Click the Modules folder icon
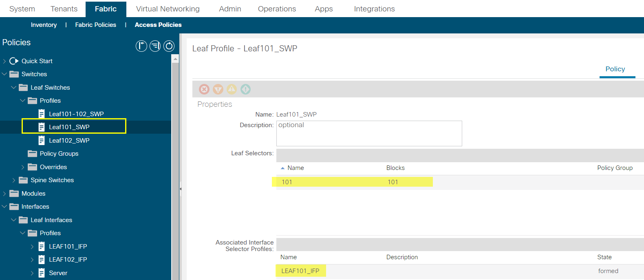Viewport: 644px width, 280px height. click(14, 193)
